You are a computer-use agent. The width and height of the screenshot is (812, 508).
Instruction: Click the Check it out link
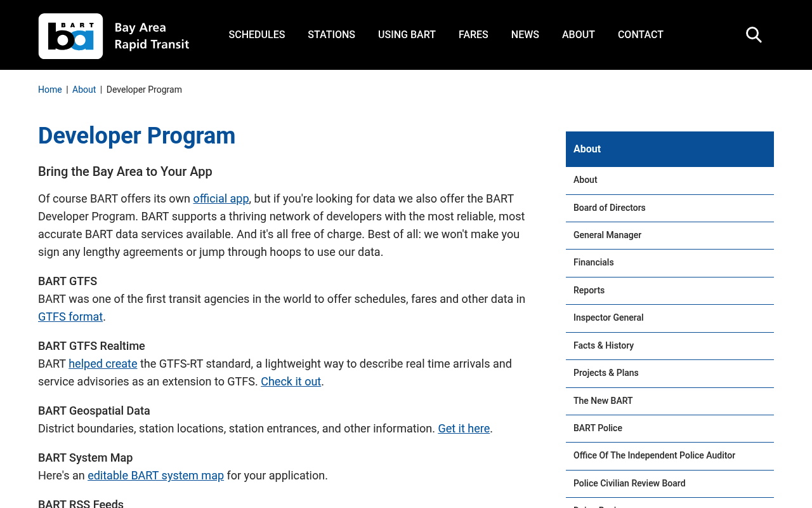tap(291, 382)
